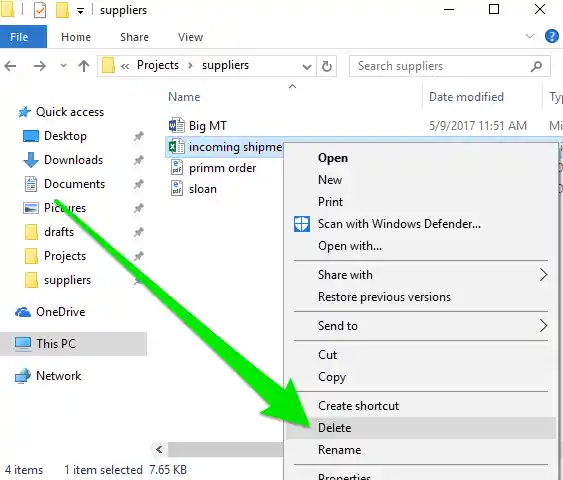Choose Print from the context menu

tap(330, 202)
